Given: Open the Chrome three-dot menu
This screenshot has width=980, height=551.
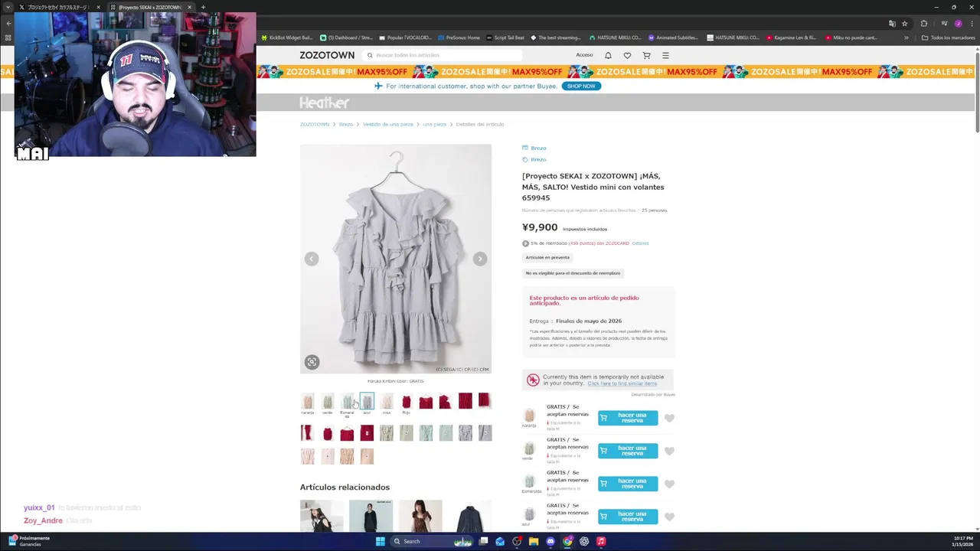Looking at the screenshot, I should (971, 23).
